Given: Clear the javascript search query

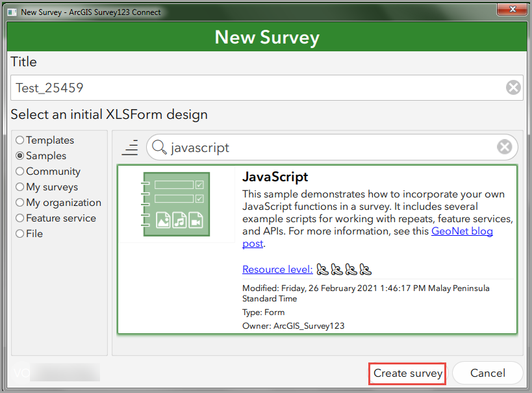Looking at the screenshot, I should click(x=505, y=147).
